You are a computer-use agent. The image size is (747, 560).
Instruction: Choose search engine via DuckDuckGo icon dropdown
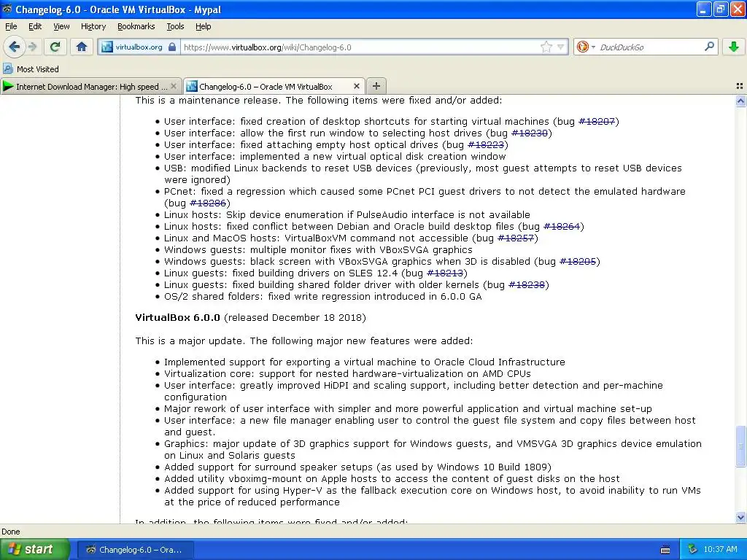[x=586, y=47]
